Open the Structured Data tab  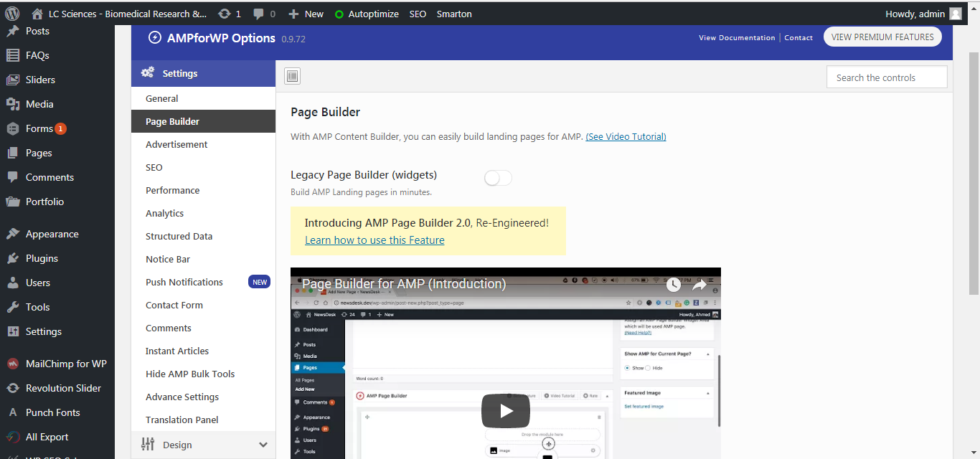coord(204,236)
